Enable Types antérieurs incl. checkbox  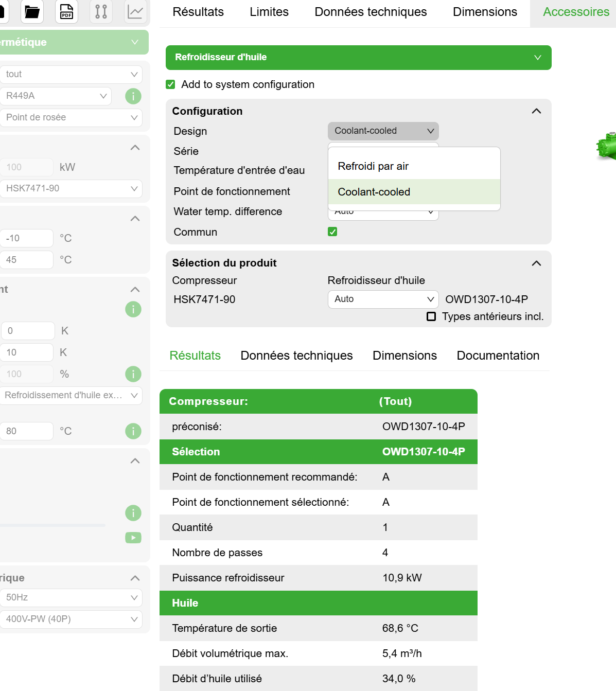[x=431, y=316]
